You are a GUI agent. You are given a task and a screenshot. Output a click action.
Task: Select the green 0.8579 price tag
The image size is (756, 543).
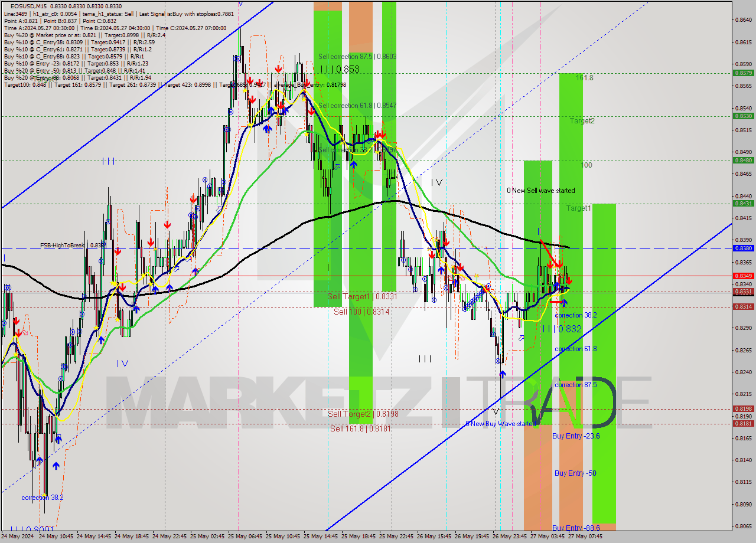point(743,73)
